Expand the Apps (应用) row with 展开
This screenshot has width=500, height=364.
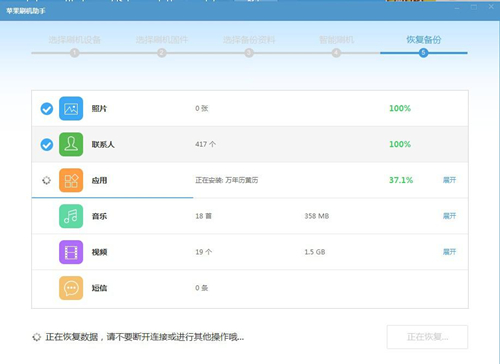coord(449,180)
